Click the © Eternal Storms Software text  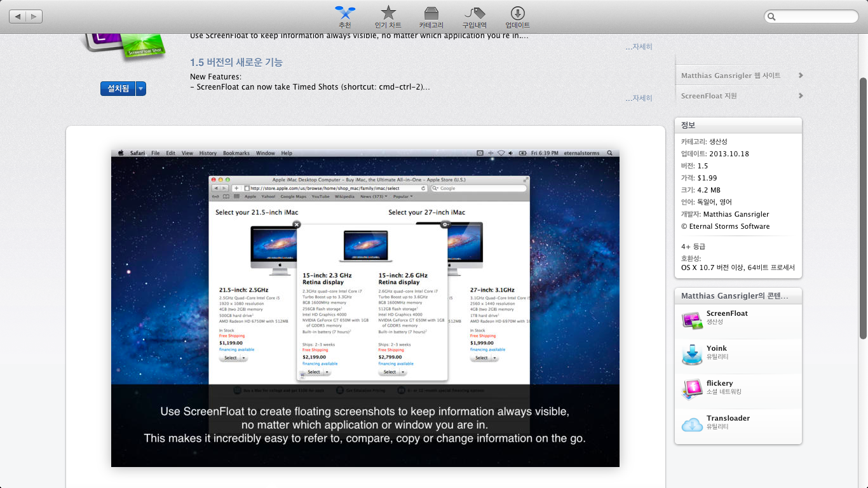click(725, 226)
